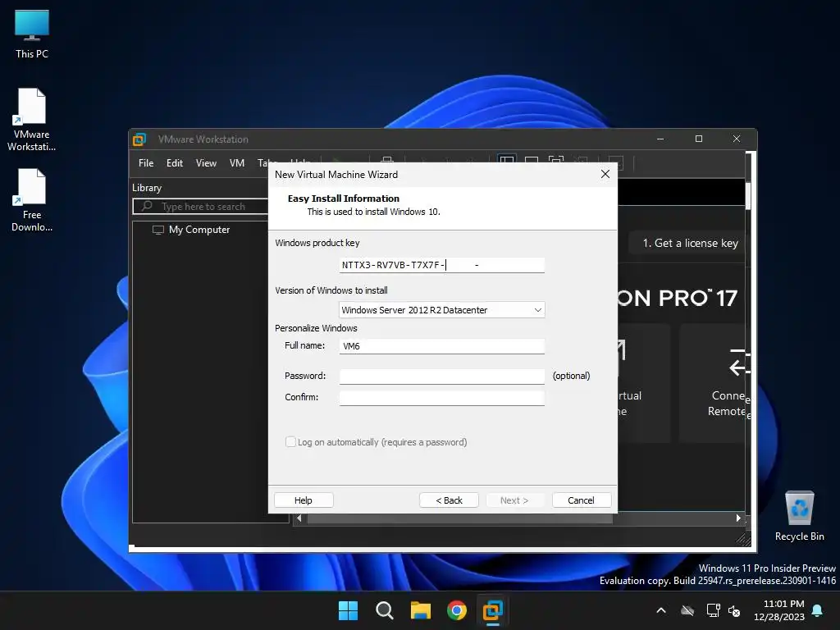840x630 pixels.
Task: Open This PC desktop icon
Action: (x=32, y=34)
